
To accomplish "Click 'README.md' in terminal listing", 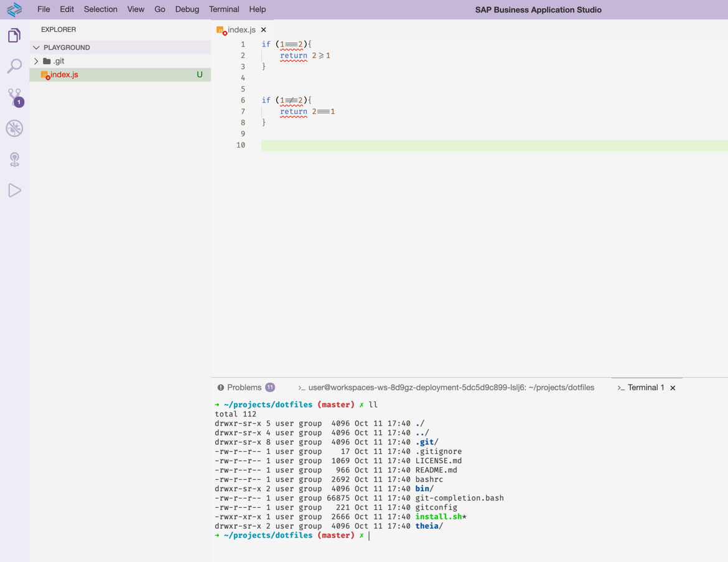I will tap(436, 470).
